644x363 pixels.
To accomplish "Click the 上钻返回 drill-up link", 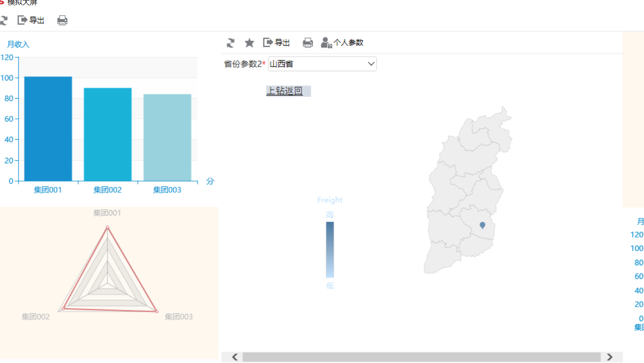I will [x=285, y=91].
